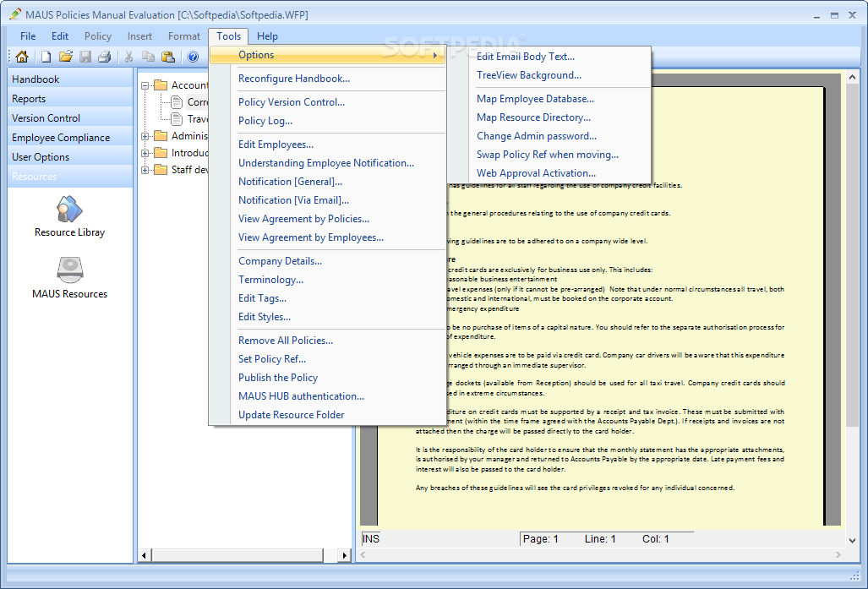Expand the Staff dev tree node

(x=145, y=170)
